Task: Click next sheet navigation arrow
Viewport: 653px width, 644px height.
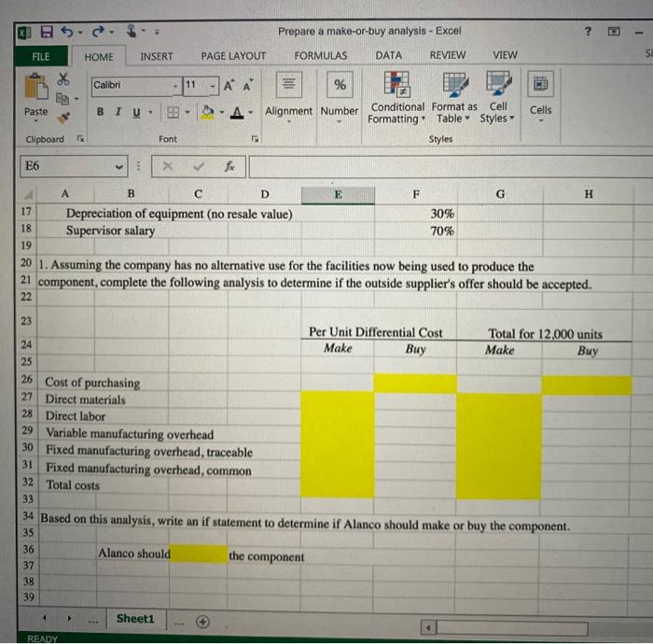Action: (69, 619)
